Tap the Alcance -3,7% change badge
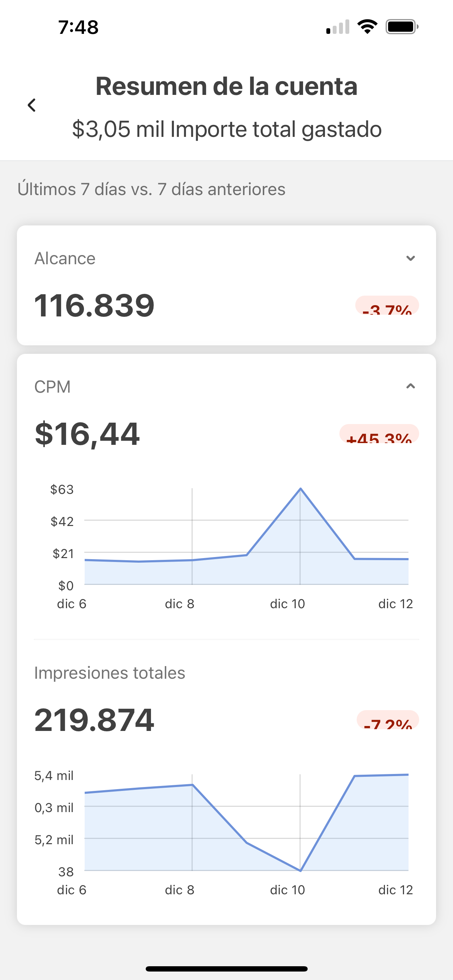Image resolution: width=453 pixels, height=980 pixels. click(387, 306)
